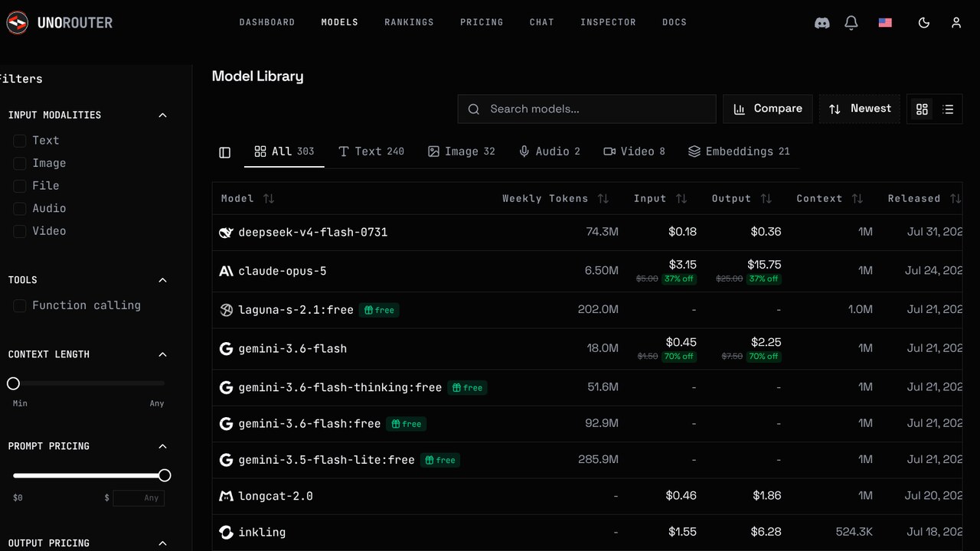980x551 pixels.
Task: Filter by the Image 32 tab
Action: point(462,152)
